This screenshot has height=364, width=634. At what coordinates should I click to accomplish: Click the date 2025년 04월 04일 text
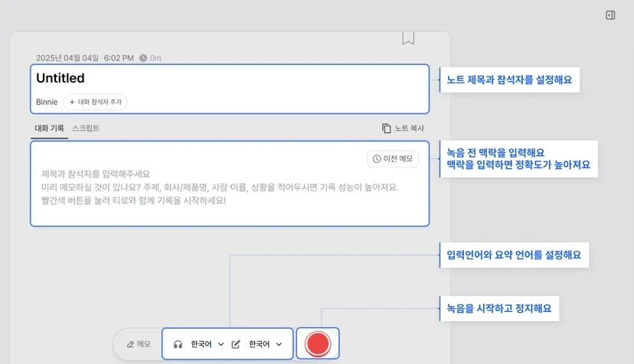click(67, 58)
